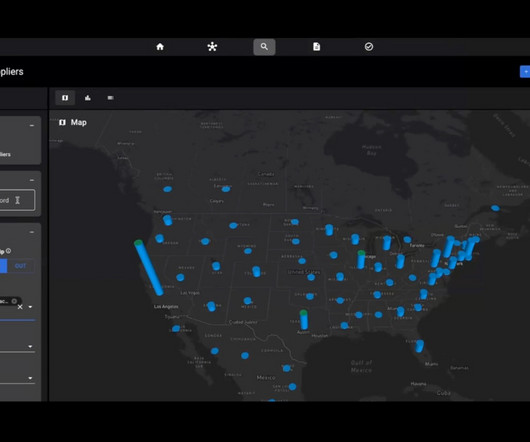Screen dimensions: 530x442
Task: Clear the filter selection with X icon
Action: click(20, 307)
